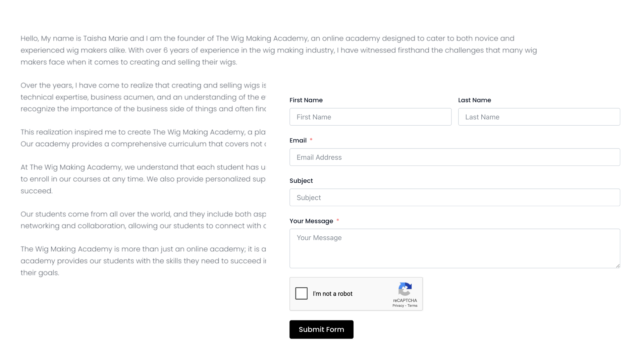This screenshot has width=644, height=362.
Task: Place cursor in Your Message textarea
Action: click(454, 248)
